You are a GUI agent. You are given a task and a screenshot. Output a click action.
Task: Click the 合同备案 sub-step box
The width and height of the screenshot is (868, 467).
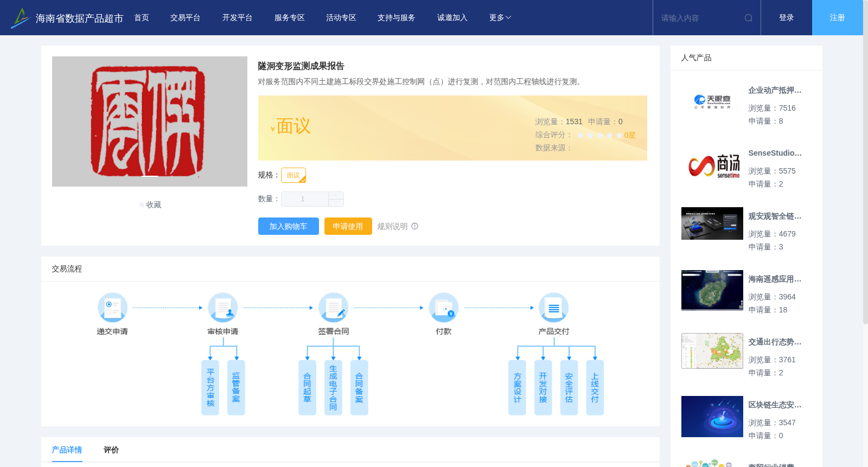pos(359,388)
